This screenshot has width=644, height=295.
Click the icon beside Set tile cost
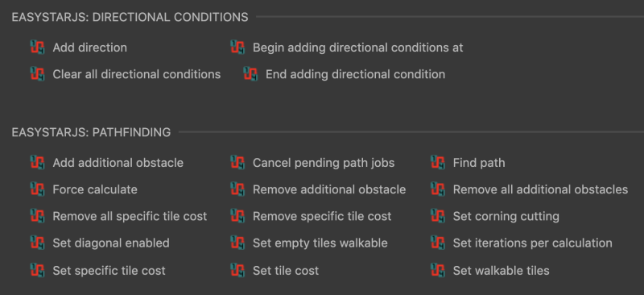[x=237, y=270]
